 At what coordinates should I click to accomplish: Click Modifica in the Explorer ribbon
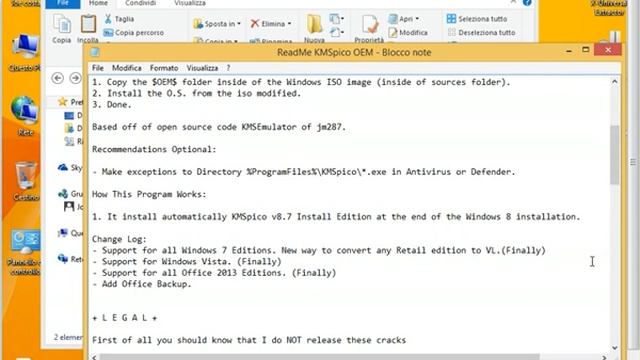pyautogui.click(x=408, y=32)
